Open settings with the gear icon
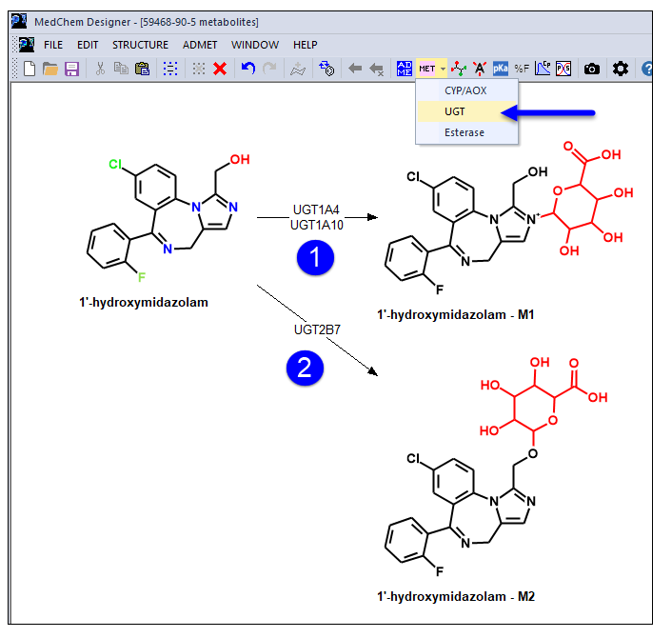Image resolution: width=672 pixels, height=638 pixels. click(x=621, y=69)
